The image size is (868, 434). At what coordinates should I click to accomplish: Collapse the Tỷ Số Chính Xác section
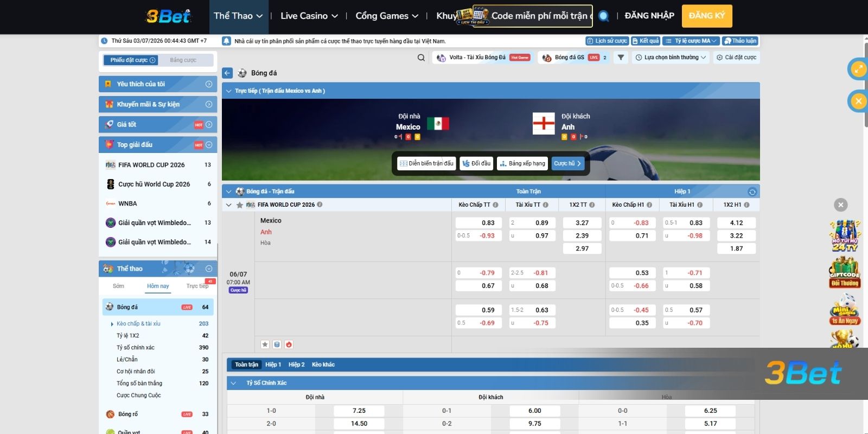click(233, 383)
